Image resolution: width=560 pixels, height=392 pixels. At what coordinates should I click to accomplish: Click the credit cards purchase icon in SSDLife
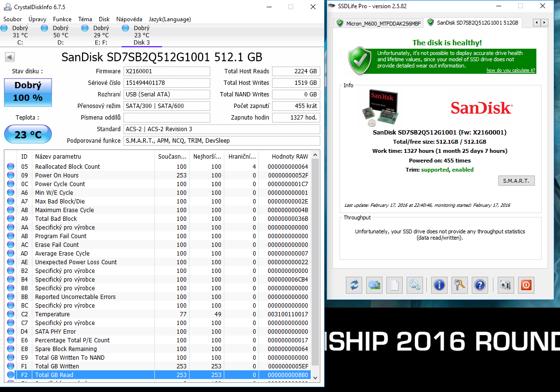(x=374, y=285)
